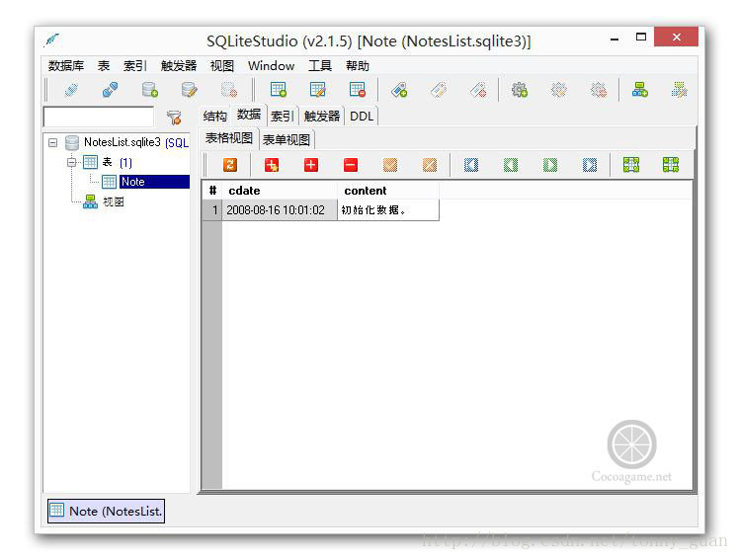Click the connect to database icon
739x560 pixels.
(71, 90)
